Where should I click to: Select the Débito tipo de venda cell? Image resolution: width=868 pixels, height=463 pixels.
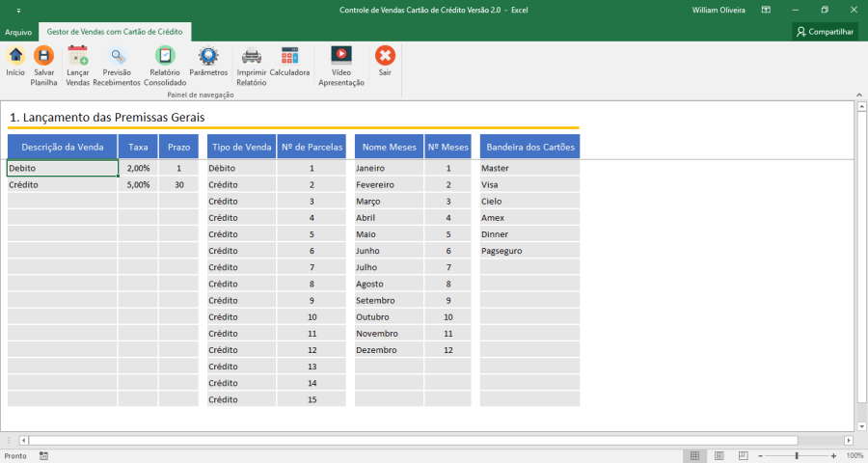point(242,168)
